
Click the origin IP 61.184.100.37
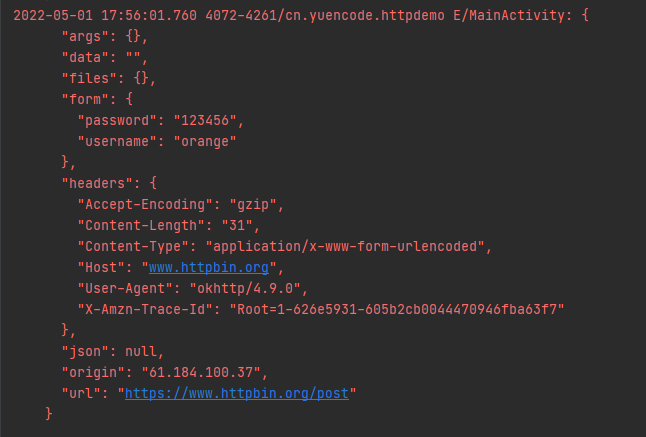pos(201,373)
